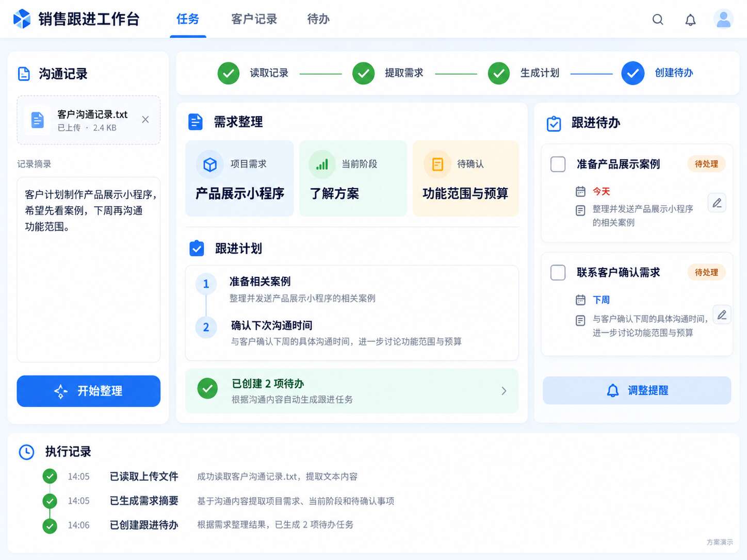This screenshot has height=560, width=747.
Task: Click the 跟进待办 clipboard icon
Action: coord(554,123)
